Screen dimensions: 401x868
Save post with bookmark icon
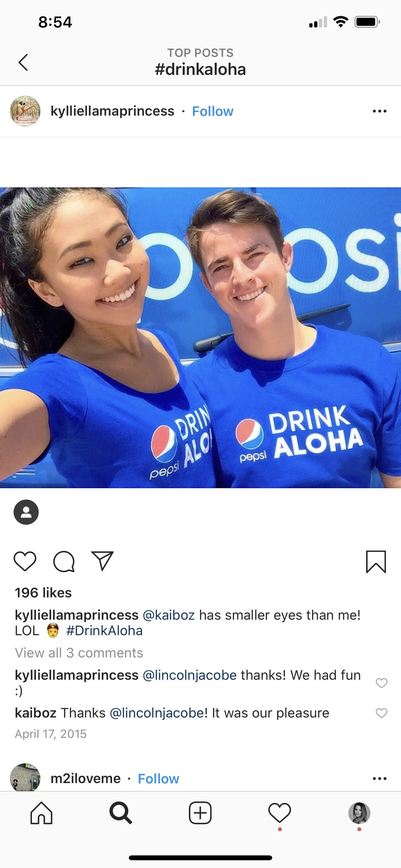click(376, 562)
